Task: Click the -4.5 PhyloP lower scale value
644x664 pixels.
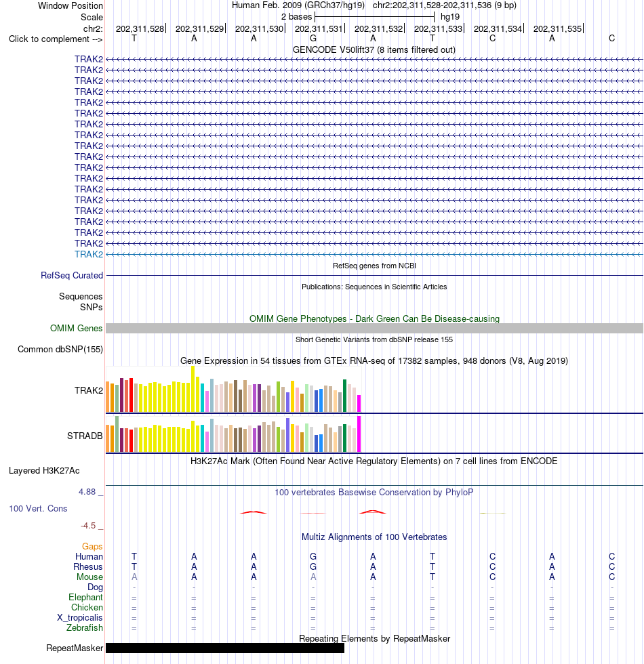Action: click(x=88, y=526)
